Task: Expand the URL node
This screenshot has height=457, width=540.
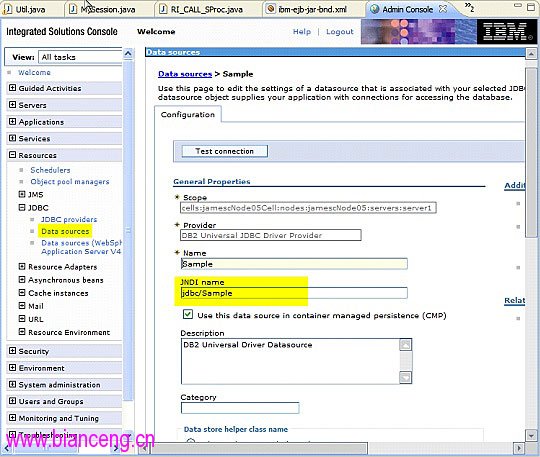Action: click(x=22, y=319)
